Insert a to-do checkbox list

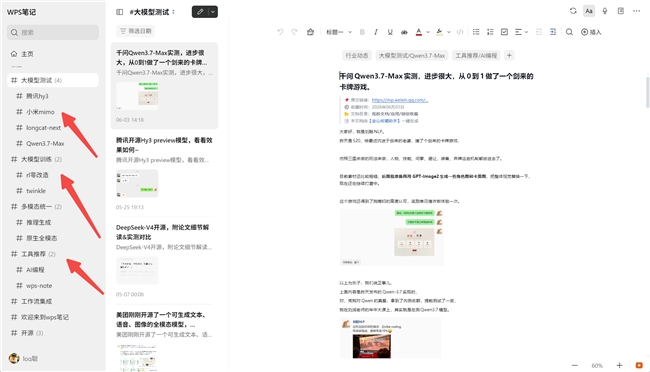(504, 32)
